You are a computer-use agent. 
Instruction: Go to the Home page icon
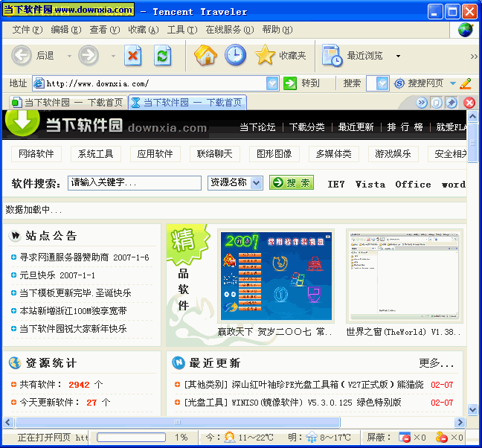tap(205, 55)
